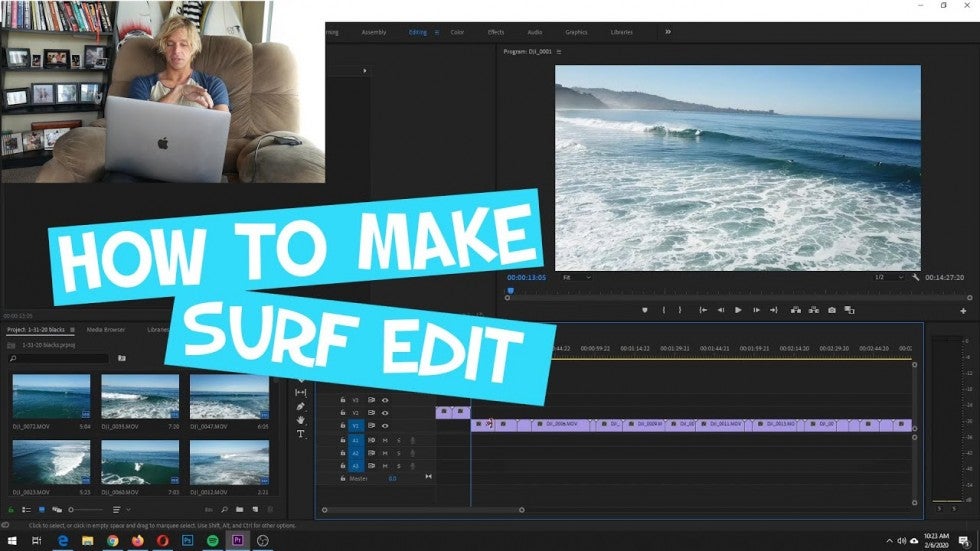
Task: Go to In point in Program monitor
Action: pyautogui.click(x=703, y=310)
